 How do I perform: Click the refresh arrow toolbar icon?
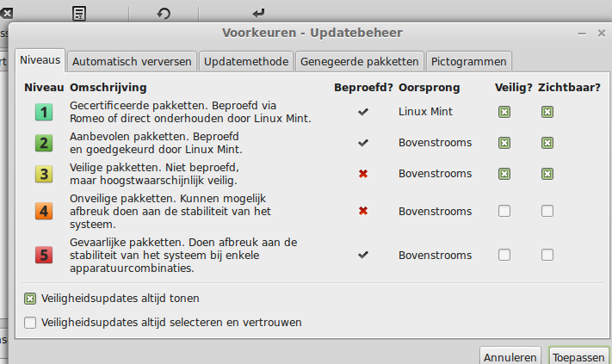(x=164, y=14)
